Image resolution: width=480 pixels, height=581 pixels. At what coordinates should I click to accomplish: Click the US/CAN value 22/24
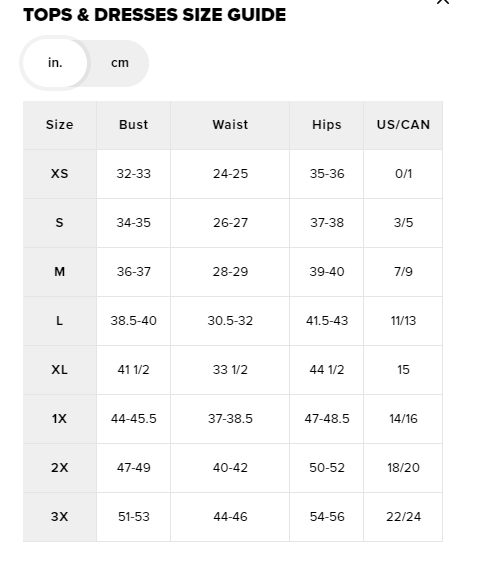[x=403, y=517]
